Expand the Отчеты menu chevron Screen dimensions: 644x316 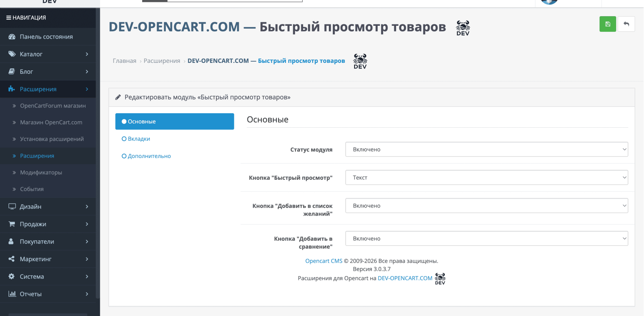point(87,294)
